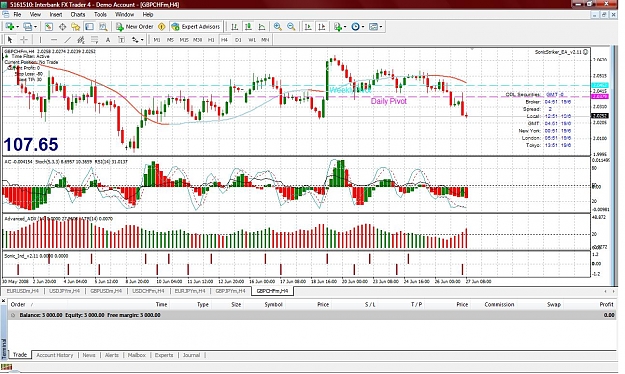
Task: Select the H1 timeframe
Action: tap(211, 40)
